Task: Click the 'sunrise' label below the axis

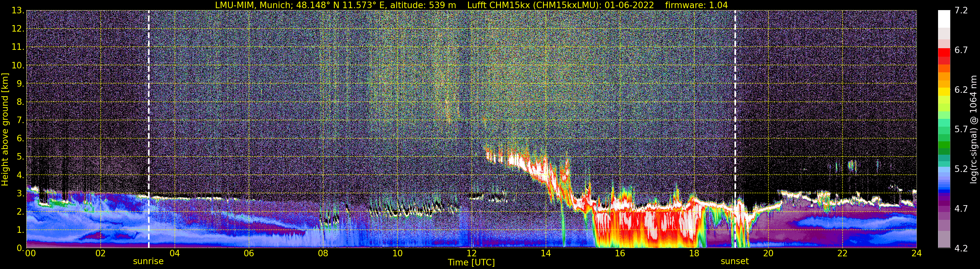Action: coord(148,262)
